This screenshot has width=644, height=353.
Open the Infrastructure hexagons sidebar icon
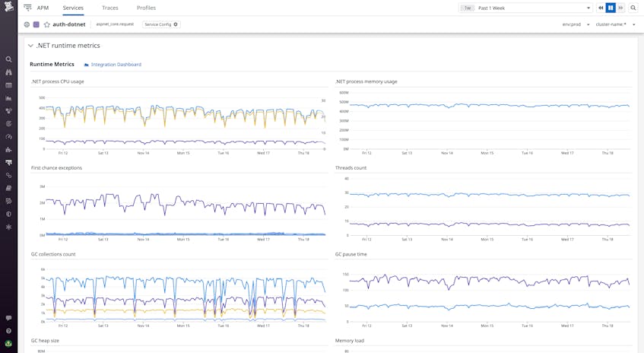pos(8,111)
